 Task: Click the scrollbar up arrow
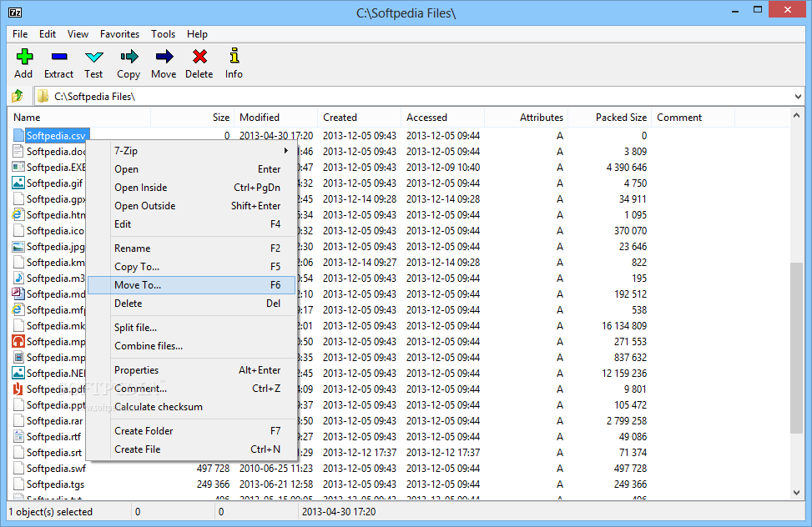click(796, 115)
